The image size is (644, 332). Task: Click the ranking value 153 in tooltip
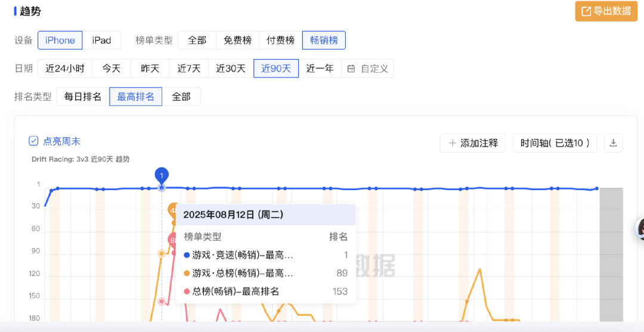pyautogui.click(x=340, y=291)
